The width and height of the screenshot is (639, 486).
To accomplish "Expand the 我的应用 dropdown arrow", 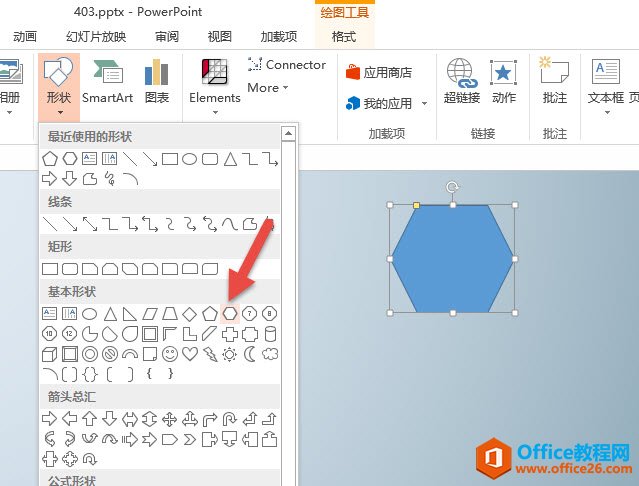I will pos(424,103).
